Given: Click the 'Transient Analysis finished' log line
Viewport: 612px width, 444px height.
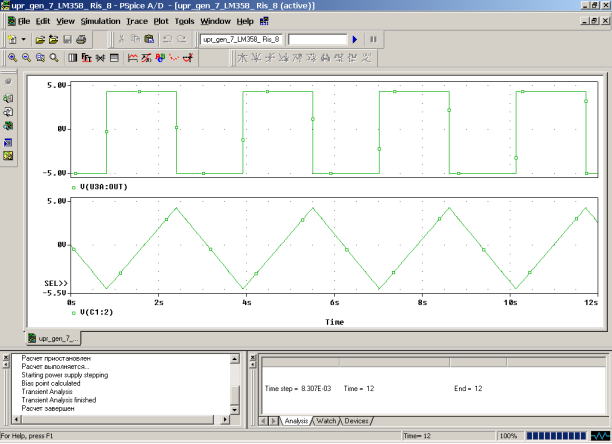Looking at the screenshot, I should (59, 400).
